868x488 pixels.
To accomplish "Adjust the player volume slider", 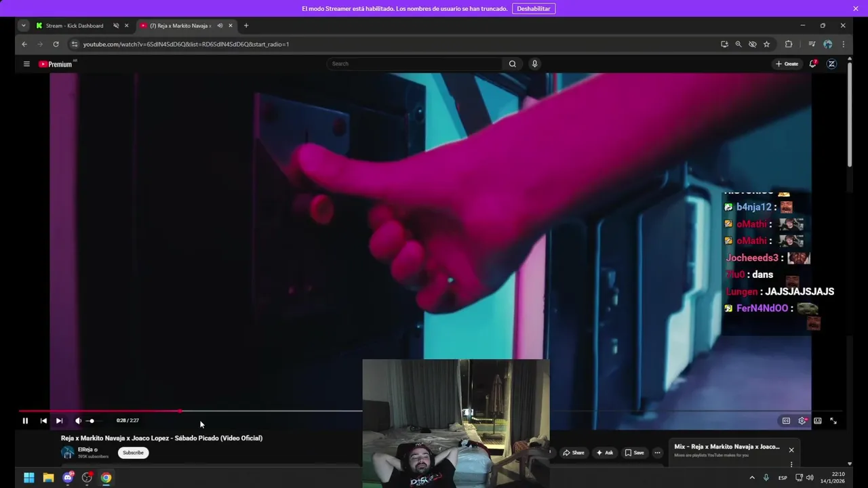I will coord(94,421).
